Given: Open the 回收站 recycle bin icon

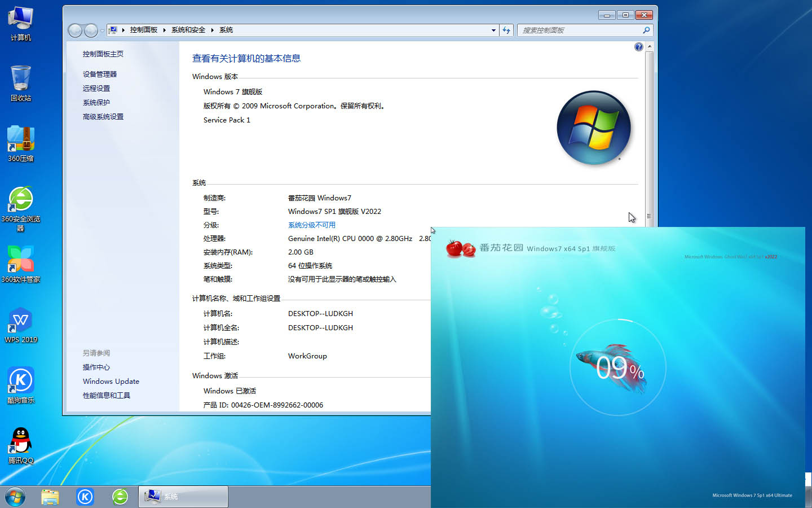Looking at the screenshot, I should [21, 83].
